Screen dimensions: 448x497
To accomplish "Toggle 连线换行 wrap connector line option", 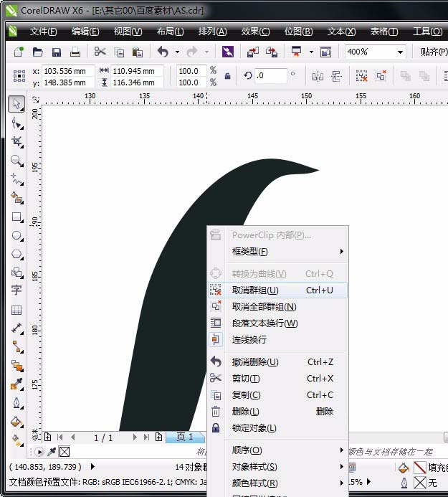I will coord(249,340).
